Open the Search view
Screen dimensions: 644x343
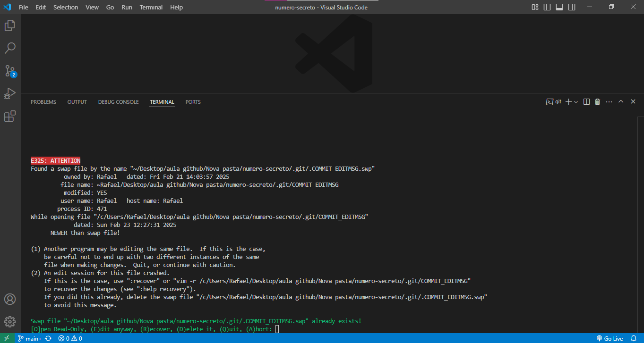[10, 48]
